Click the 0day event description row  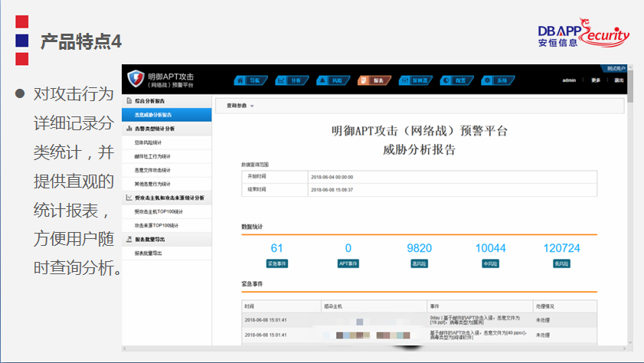[x=475, y=320]
